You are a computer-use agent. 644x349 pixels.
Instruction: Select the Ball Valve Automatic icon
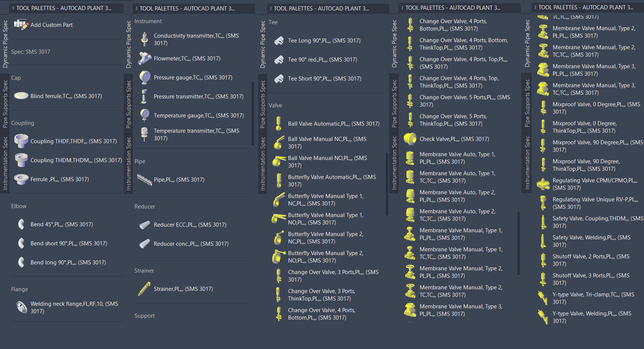(x=279, y=123)
